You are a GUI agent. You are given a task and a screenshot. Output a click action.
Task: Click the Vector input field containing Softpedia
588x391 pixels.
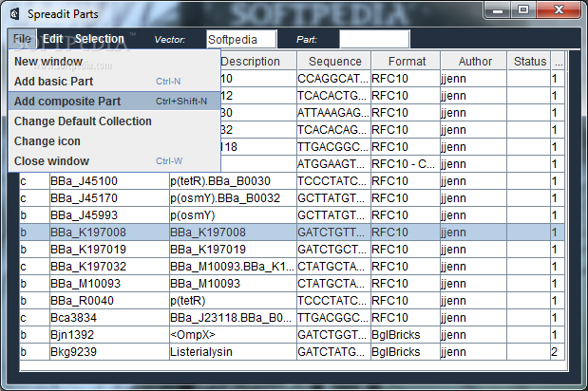tap(242, 39)
